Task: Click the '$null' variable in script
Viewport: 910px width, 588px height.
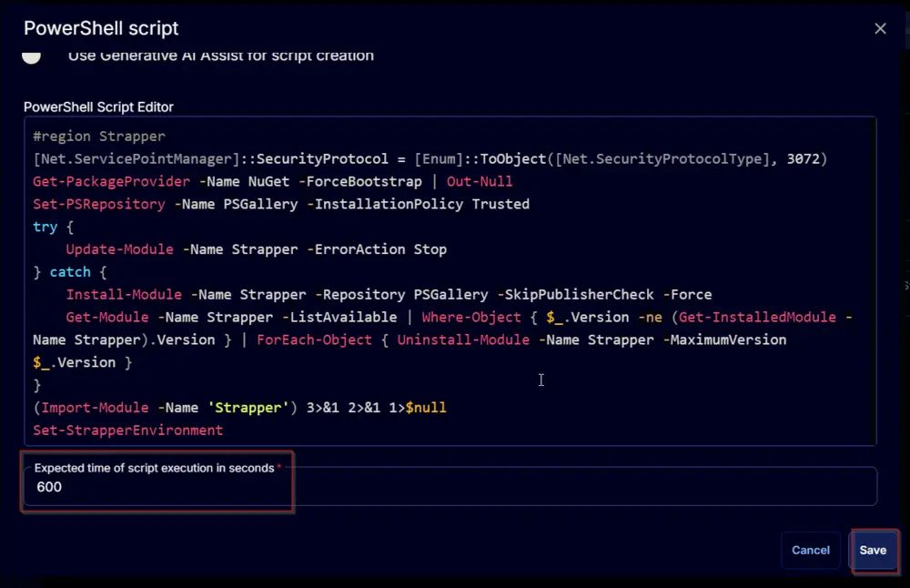Action: [426, 408]
